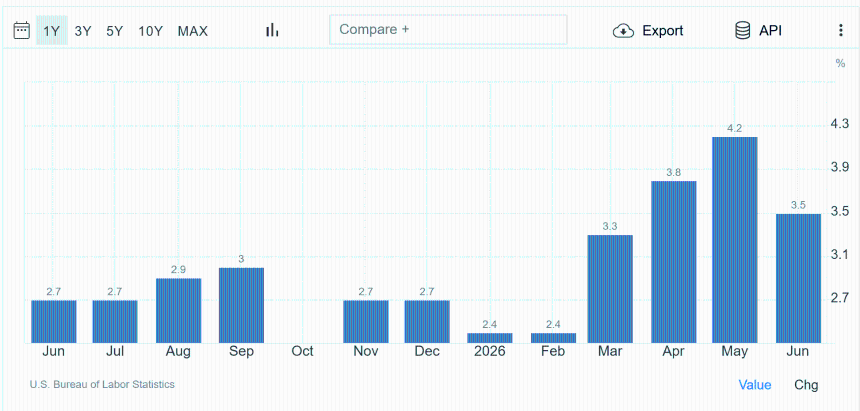Click the Compare + input field
Viewport: 860px width, 411px height.
tap(448, 30)
